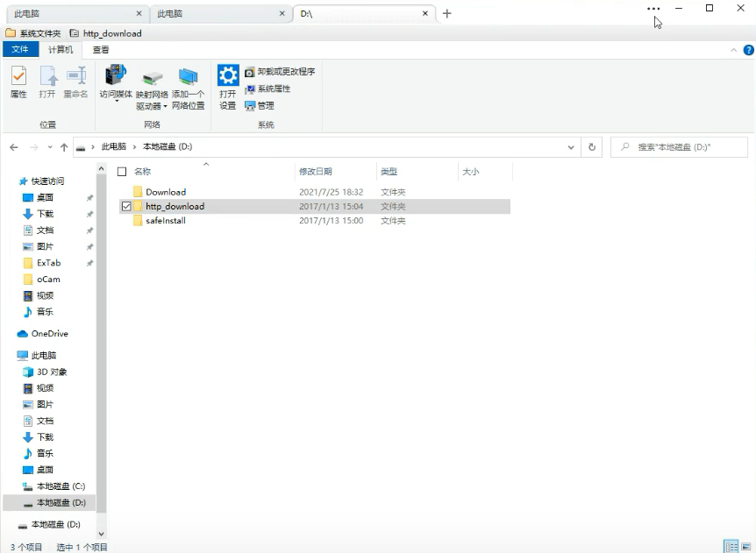Click the search box for 本地磁盘 (D:)
The height and width of the screenshot is (553, 756).
pos(680,147)
